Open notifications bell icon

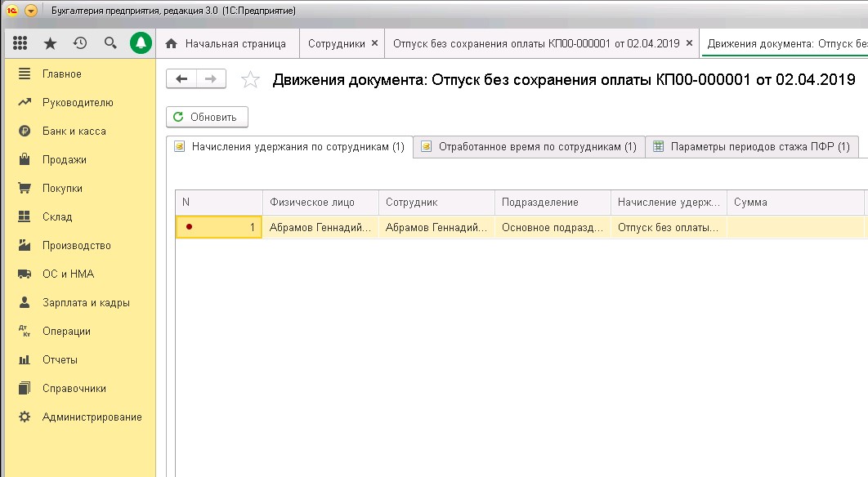coord(141,43)
